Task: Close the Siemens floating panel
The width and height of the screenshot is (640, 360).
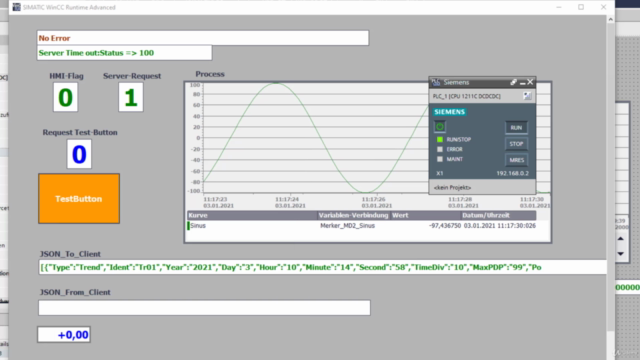Action: pos(530,82)
